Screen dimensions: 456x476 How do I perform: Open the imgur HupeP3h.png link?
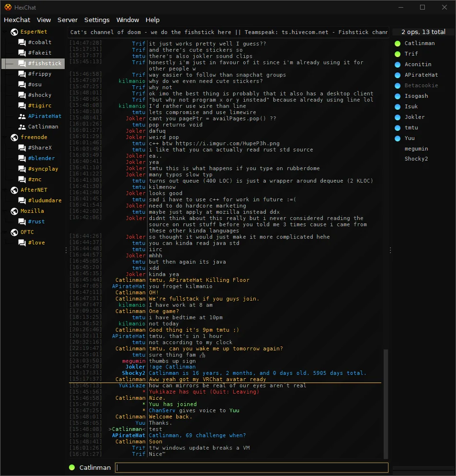tap(228, 143)
